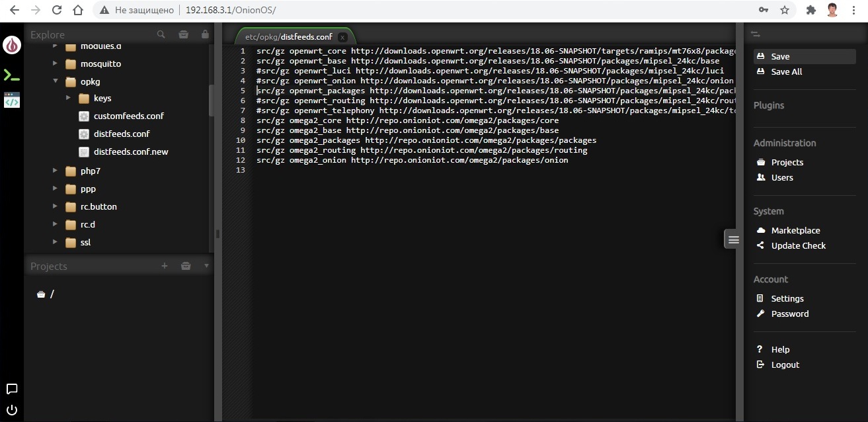Go forward in the browser
868x422 pixels.
click(x=36, y=10)
